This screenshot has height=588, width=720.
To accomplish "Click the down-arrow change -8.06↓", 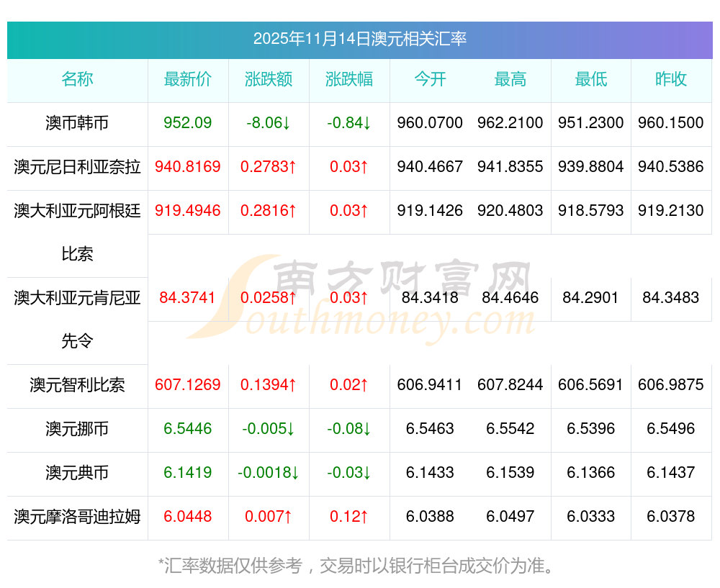I will tap(268, 123).
